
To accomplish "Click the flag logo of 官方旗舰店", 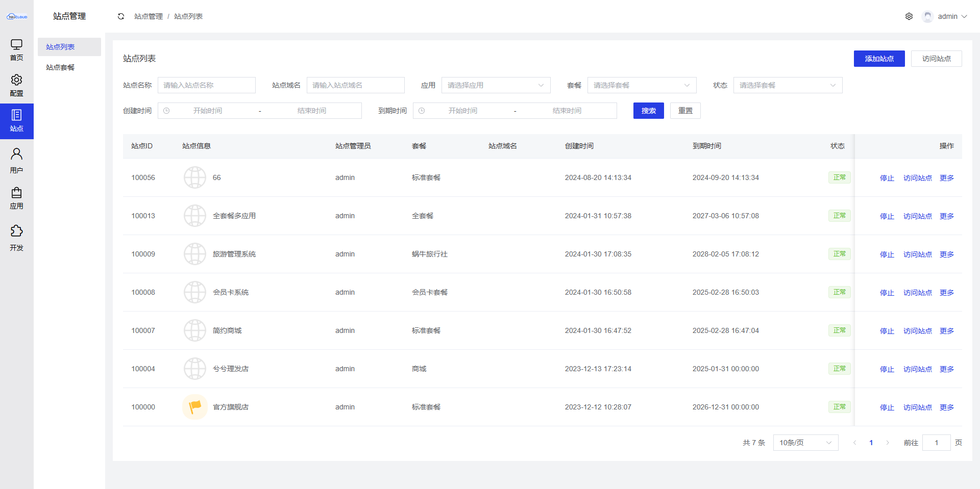I will pyautogui.click(x=195, y=407).
